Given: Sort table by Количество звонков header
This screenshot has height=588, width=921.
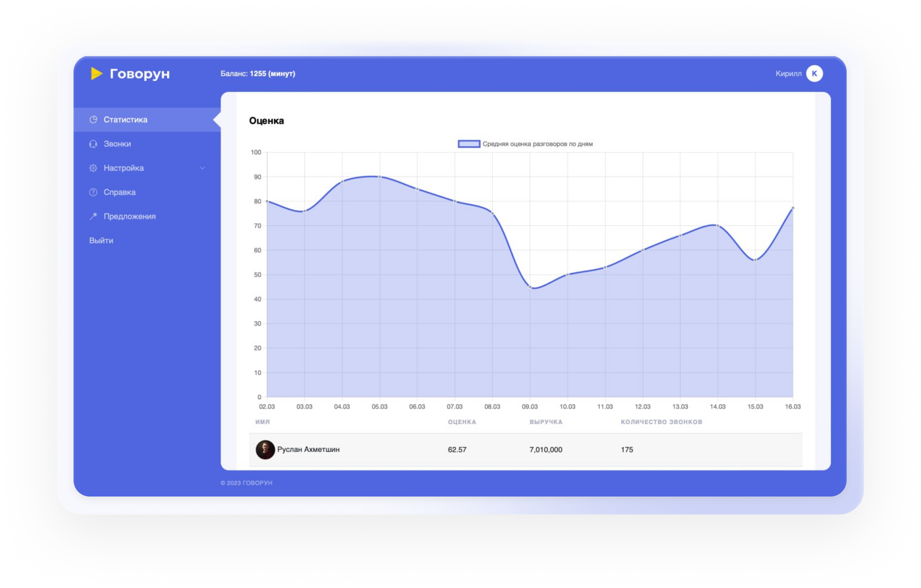Looking at the screenshot, I should pos(661,422).
